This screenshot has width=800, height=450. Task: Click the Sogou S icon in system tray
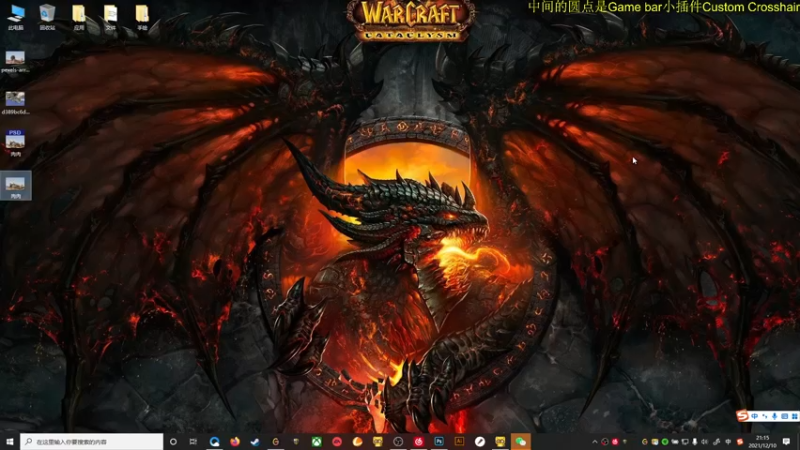[740, 442]
